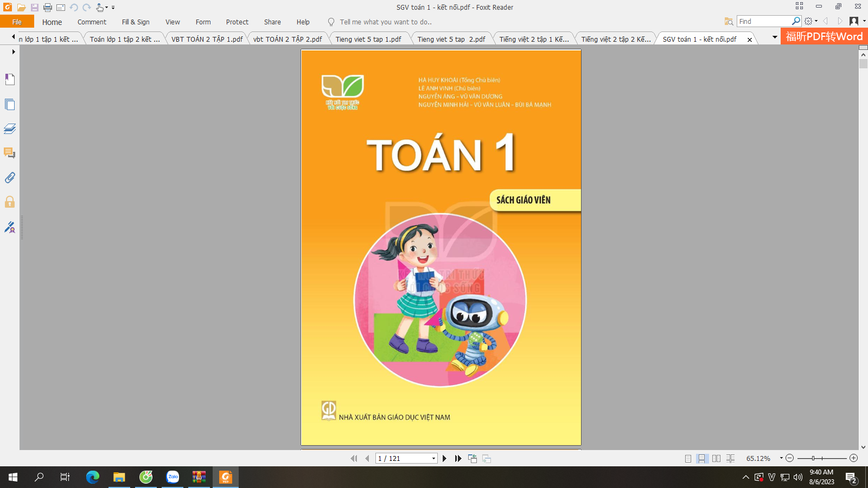Click the orange File button
This screenshot has width=868, height=488.
pos(17,22)
